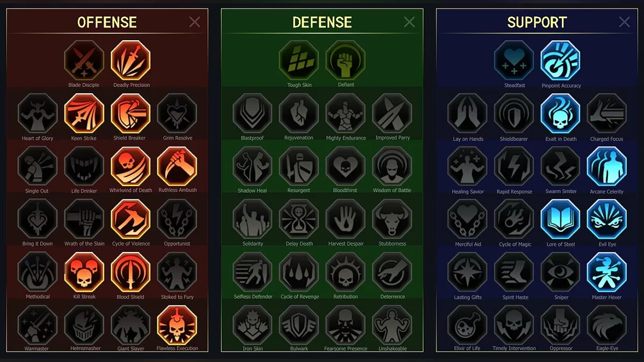Select the Flawless Execution mastery
644x362 pixels.
(x=177, y=325)
